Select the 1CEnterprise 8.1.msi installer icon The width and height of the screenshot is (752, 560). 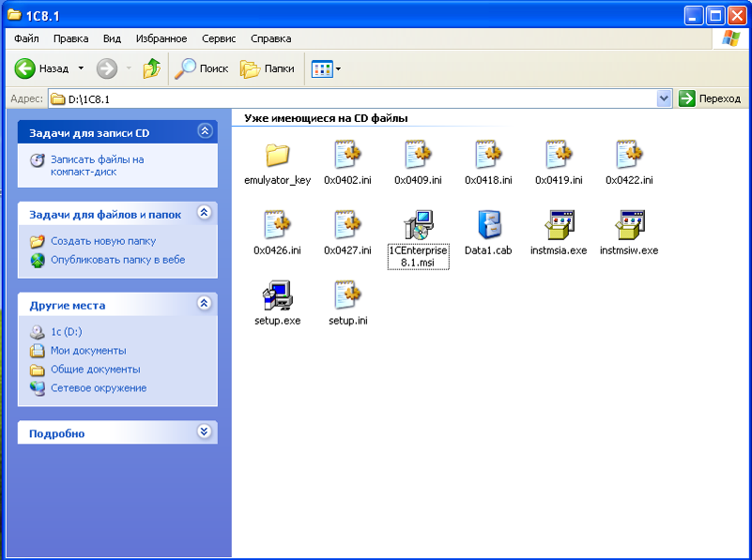tap(418, 225)
